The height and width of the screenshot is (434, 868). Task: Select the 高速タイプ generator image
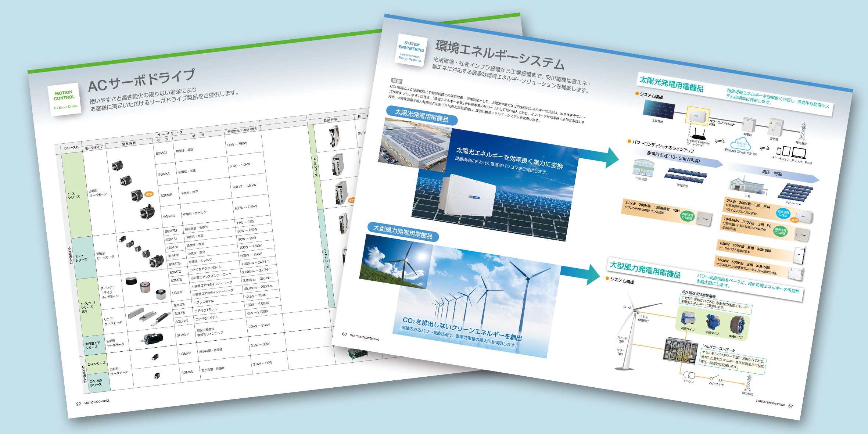coord(688,319)
